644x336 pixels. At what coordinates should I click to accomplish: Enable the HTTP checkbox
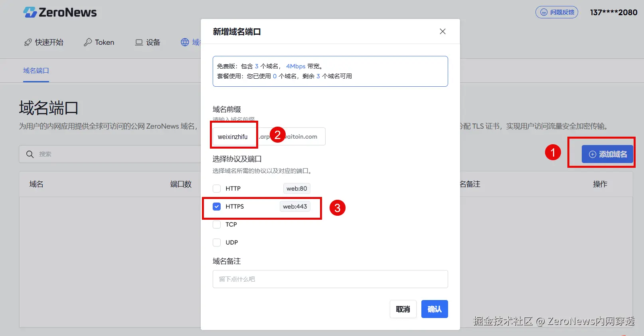[217, 189]
